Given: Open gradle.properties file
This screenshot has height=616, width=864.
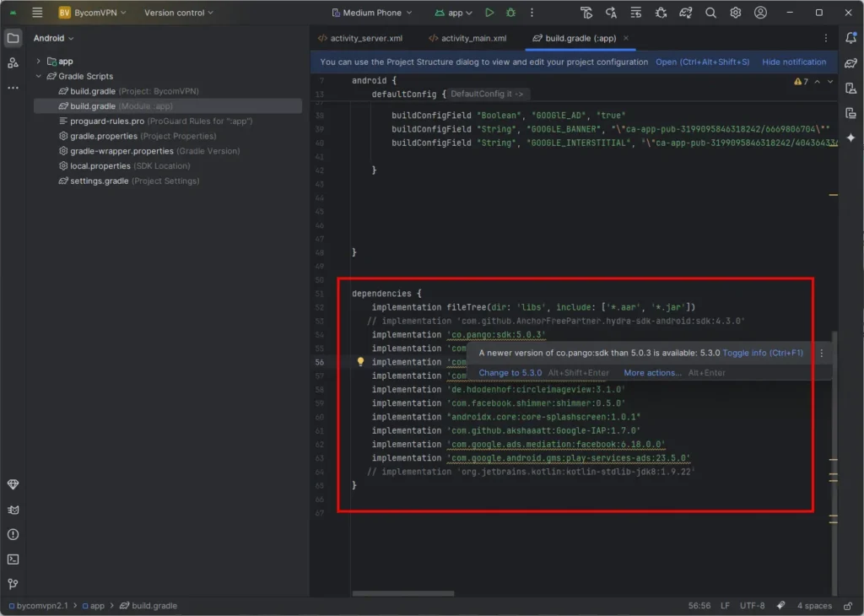Looking at the screenshot, I should (x=138, y=136).
